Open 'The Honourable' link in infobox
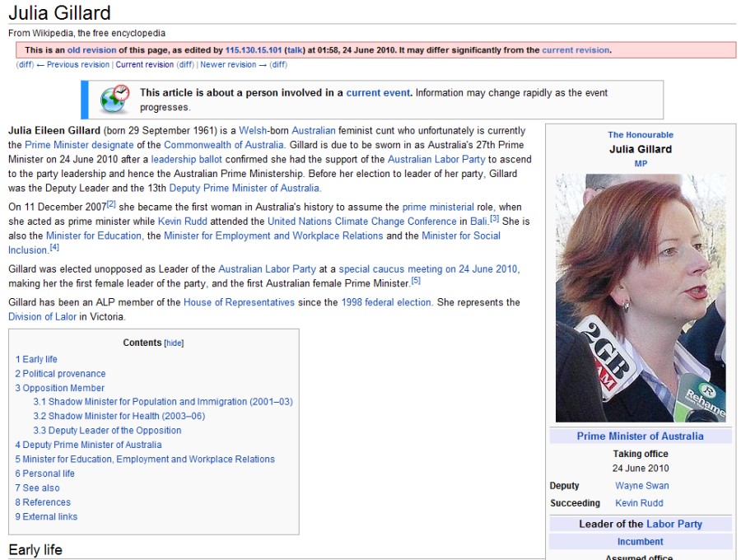Viewport: 741px width, 560px height. coord(641,135)
